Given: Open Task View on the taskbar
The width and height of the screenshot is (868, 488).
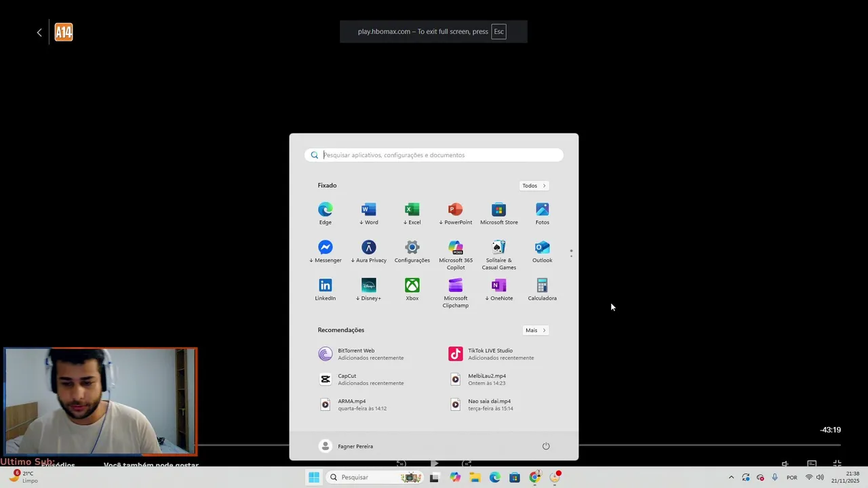Looking at the screenshot, I should 434,477.
